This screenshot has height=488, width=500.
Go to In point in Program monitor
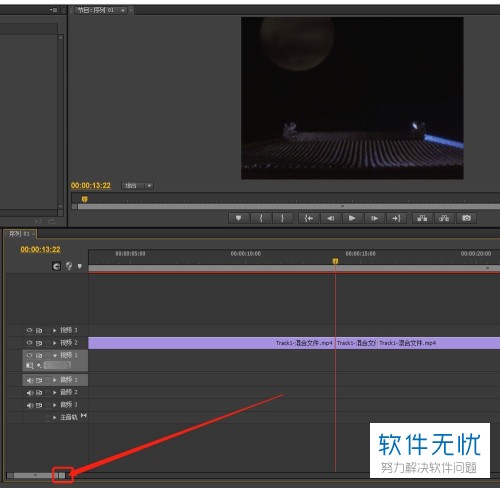click(309, 218)
